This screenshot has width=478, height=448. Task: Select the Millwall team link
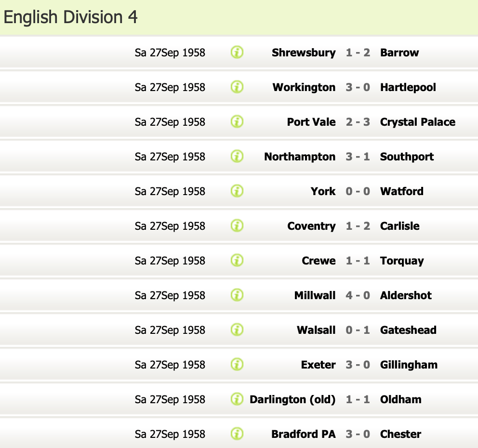[x=315, y=295]
